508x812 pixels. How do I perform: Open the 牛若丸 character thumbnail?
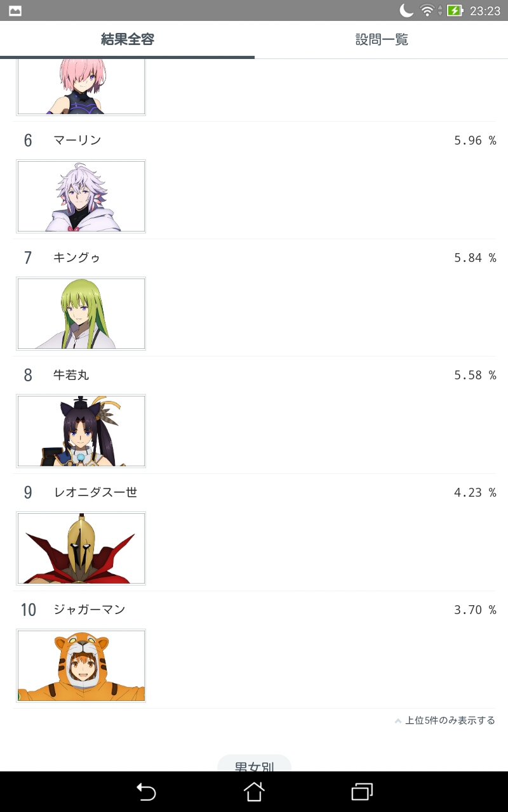(81, 431)
